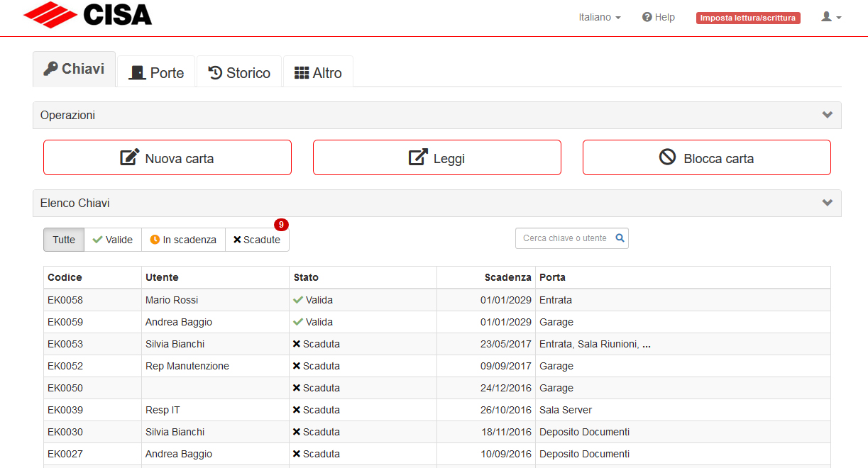Click the Nuova carta button
868x468 pixels.
[x=167, y=157]
